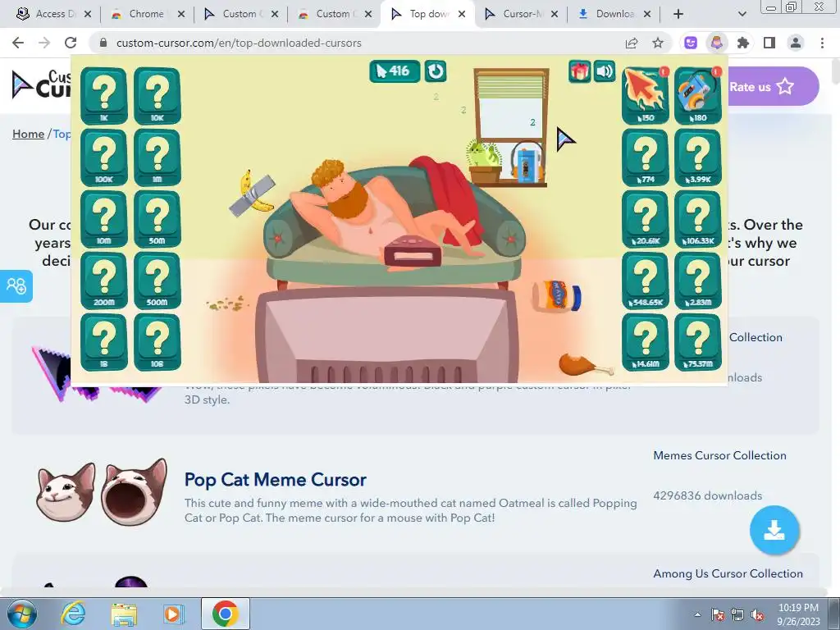Bookmark this page with the star

pyautogui.click(x=658, y=43)
